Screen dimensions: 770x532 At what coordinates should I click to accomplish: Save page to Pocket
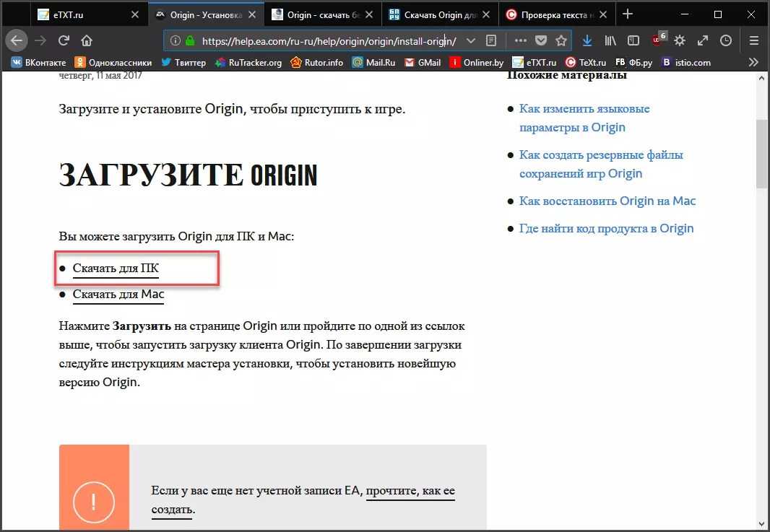click(x=540, y=40)
